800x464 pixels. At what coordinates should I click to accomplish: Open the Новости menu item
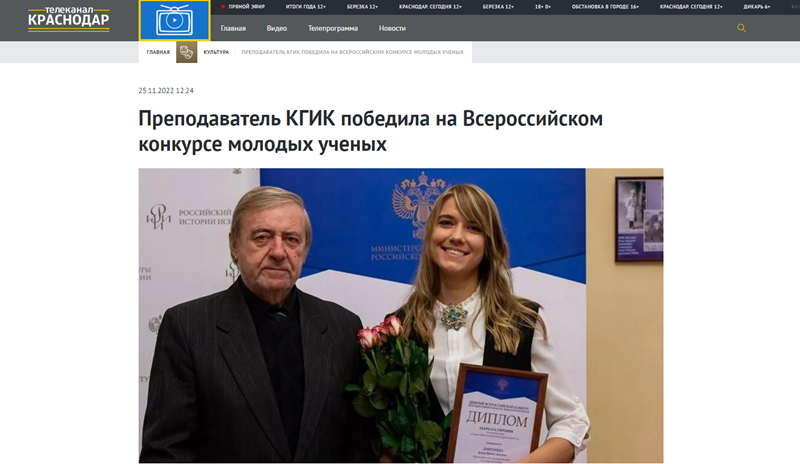(392, 29)
